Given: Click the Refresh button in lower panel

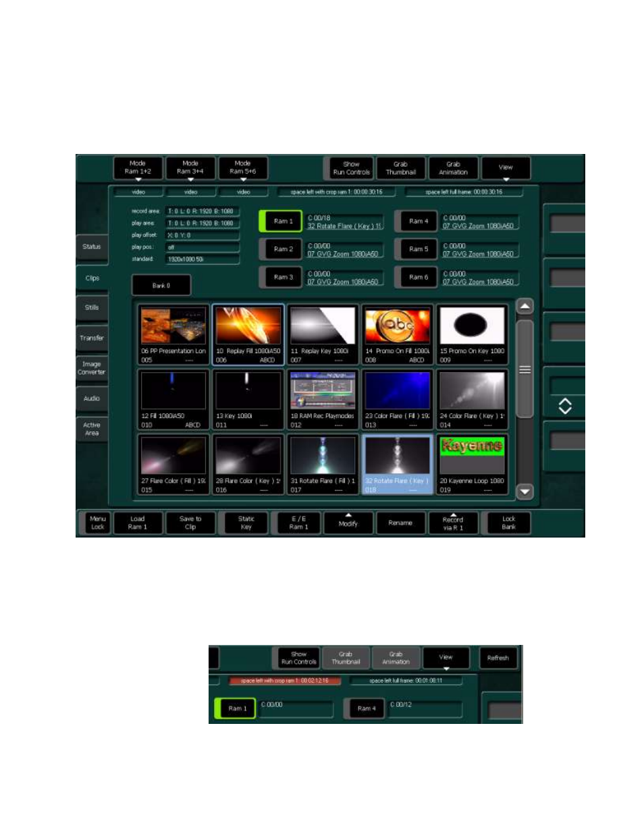Looking at the screenshot, I should click(498, 658).
